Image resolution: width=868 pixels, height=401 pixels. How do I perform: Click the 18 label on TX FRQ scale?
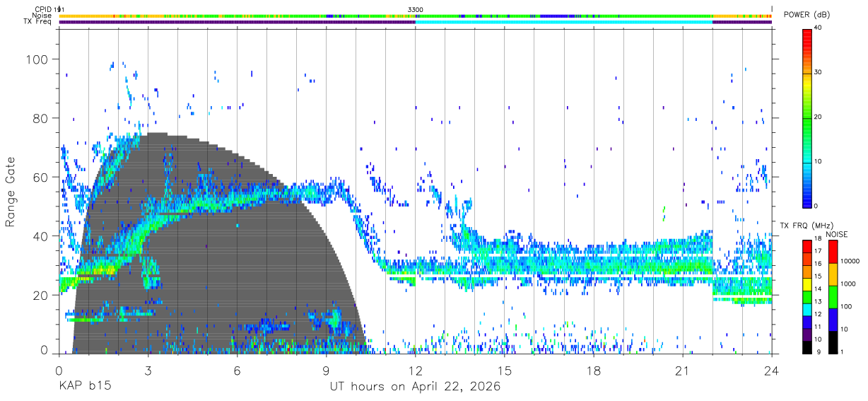[x=817, y=239]
